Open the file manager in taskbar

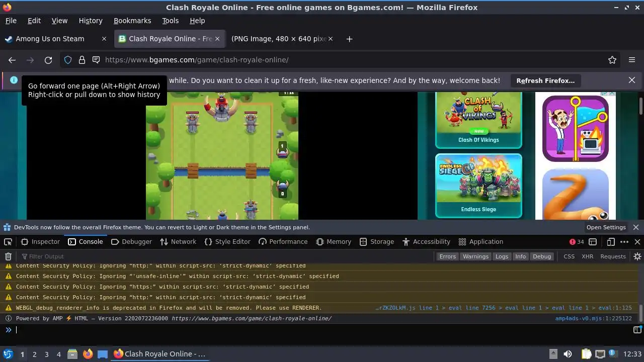pyautogui.click(x=72, y=354)
